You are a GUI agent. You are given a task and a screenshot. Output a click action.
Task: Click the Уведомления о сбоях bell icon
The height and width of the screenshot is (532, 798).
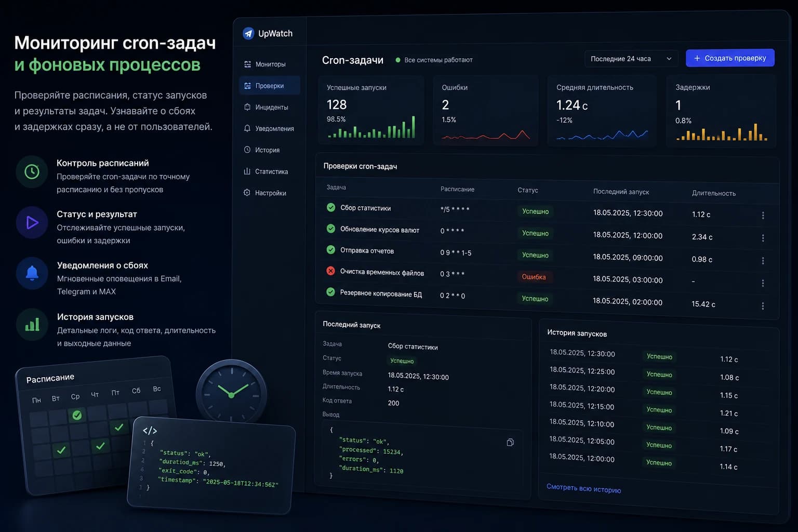click(32, 273)
